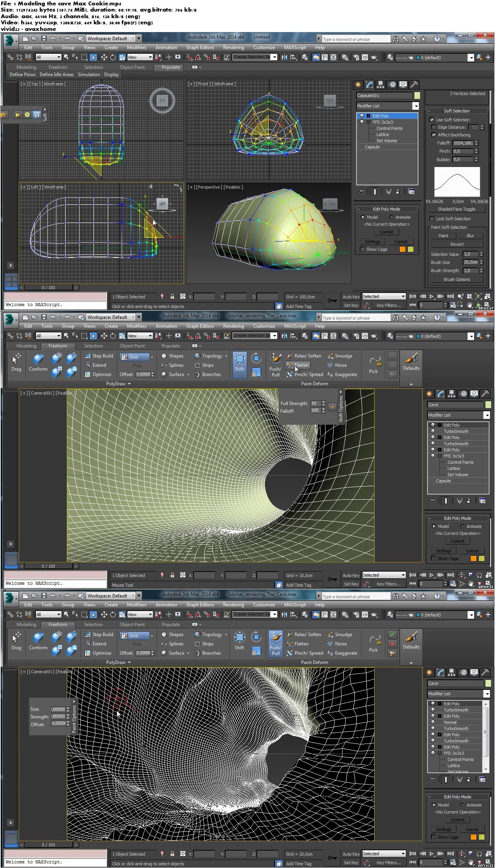This screenshot has height=868, width=495.
Task: Select Pinch/Spread brush in the bottom window ribbon
Action: pyautogui.click(x=305, y=653)
